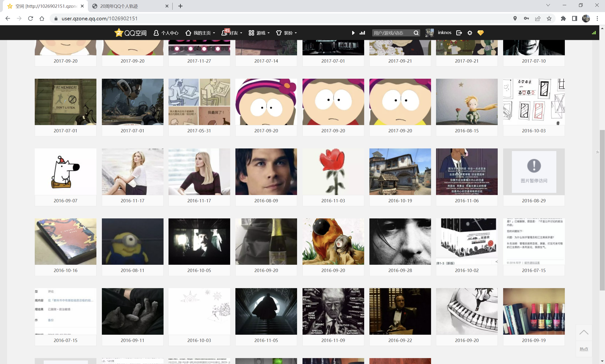Open the Qzone settings gear icon
Viewport: 605px width, 364px height.
(x=470, y=33)
